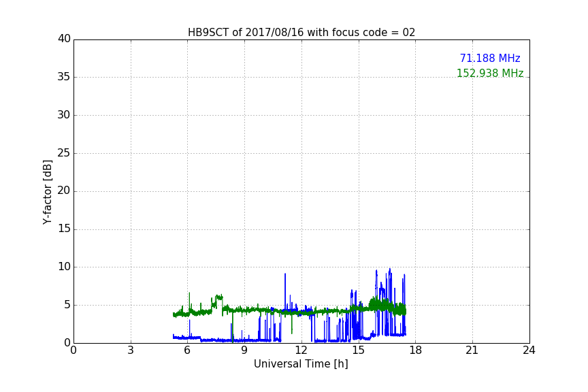Click the y-axis tick label 40
This screenshot has height=392, width=588.
pyautogui.click(x=64, y=39)
